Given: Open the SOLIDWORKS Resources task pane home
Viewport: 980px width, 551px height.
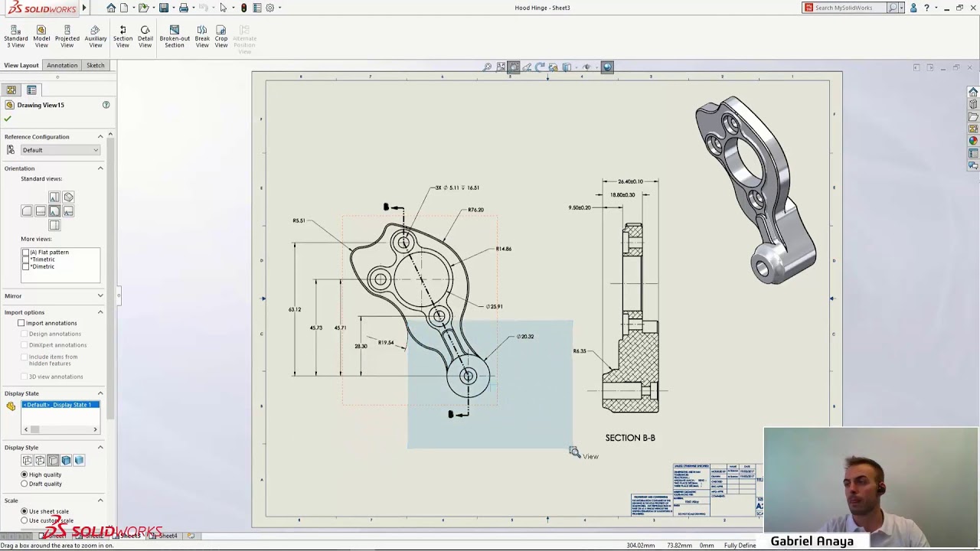Looking at the screenshot, I should click(973, 92).
